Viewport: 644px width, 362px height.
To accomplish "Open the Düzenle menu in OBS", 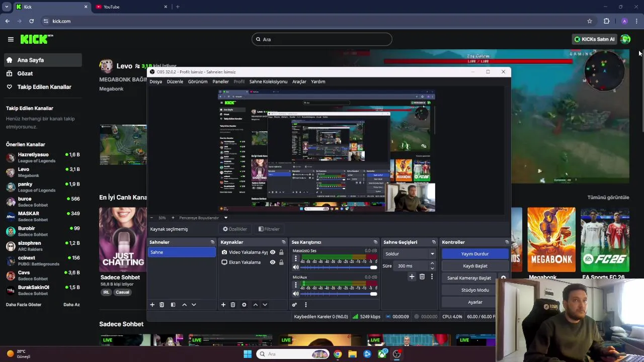I will pos(175,81).
